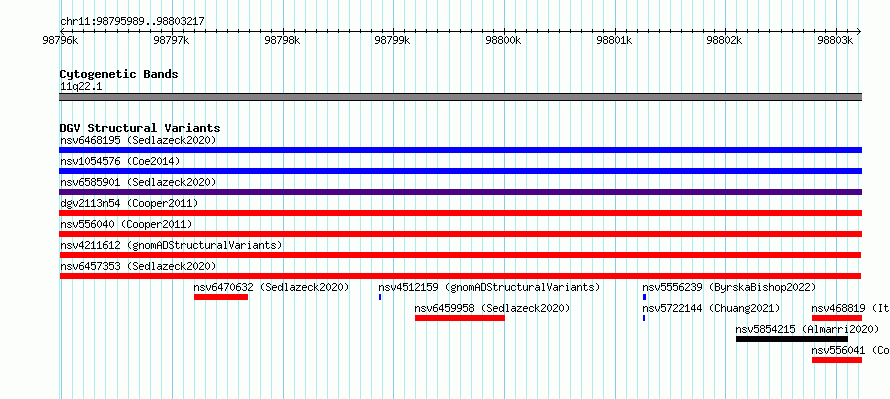Click the nsv556040 (Cooper2011) label
Viewport: 890px width, 399px height.
tap(126, 224)
